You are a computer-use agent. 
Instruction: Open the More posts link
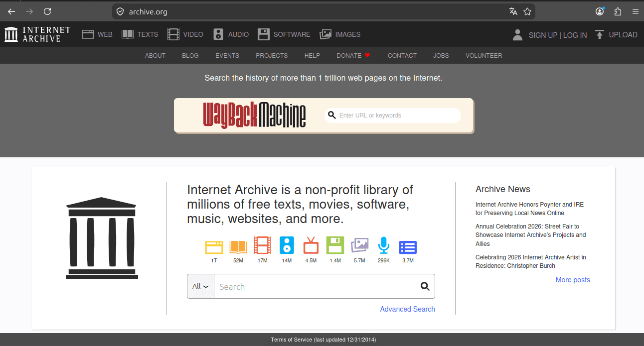(x=573, y=280)
